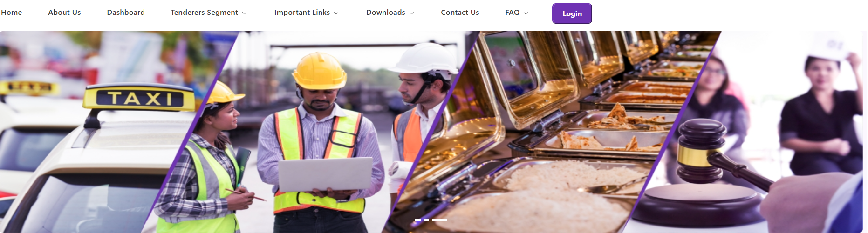
Task: Click the Taxi sign in the banner
Action: coord(139,98)
